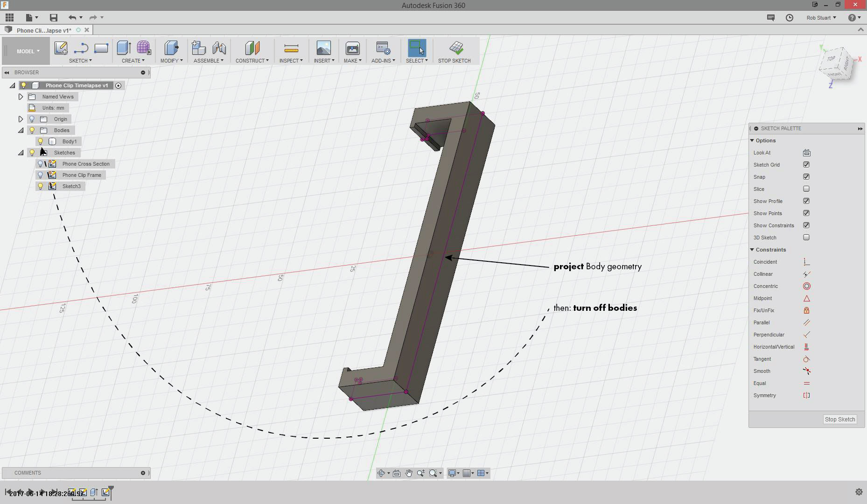867x504 pixels.
Task: Open the timeline settings gear
Action: pyautogui.click(x=859, y=492)
